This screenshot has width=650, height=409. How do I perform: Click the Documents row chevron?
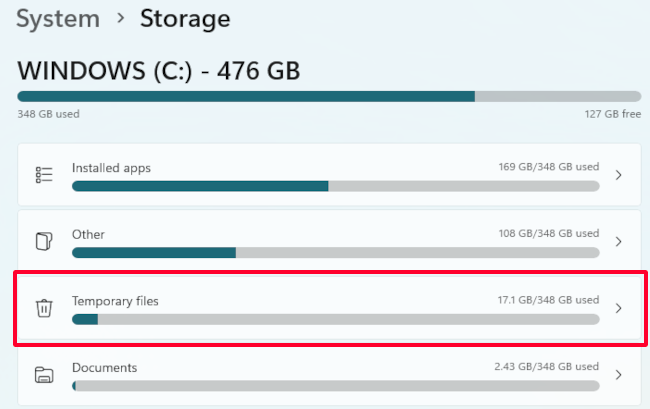618,375
